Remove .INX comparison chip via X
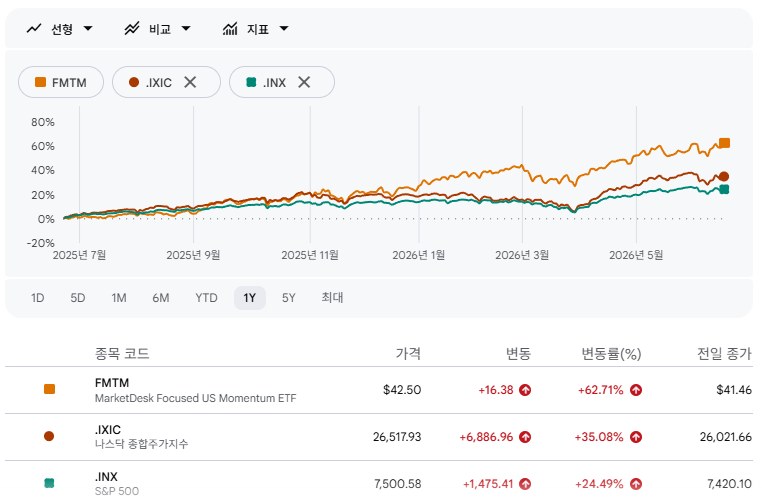This screenshot has width=762, height=501. coord(304,82)
